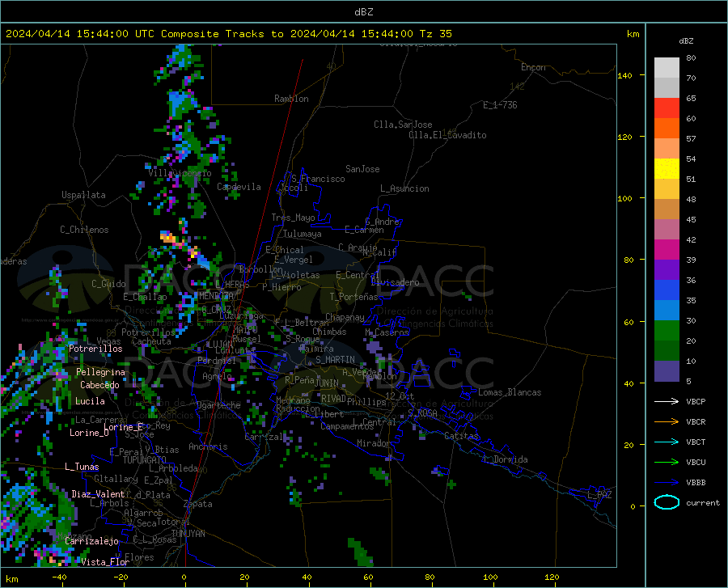Click the Zapata label

198,504
